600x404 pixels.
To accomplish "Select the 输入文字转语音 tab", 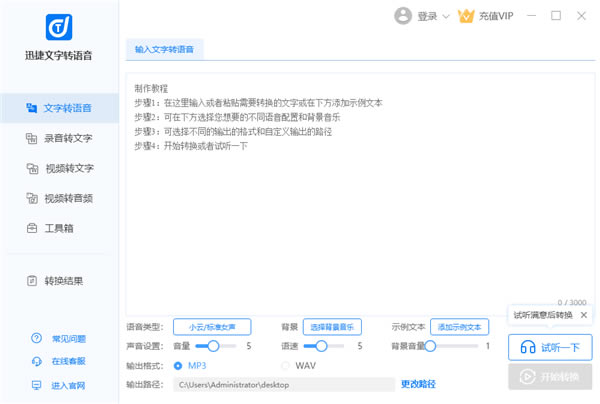I will tap(165, 49).
